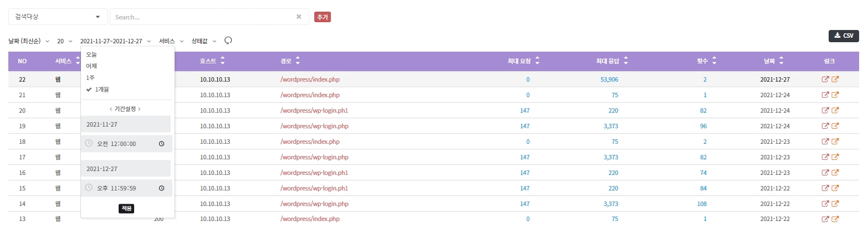Click clock icon in the 오후 11:59:59 field

(x=161, y=188)
